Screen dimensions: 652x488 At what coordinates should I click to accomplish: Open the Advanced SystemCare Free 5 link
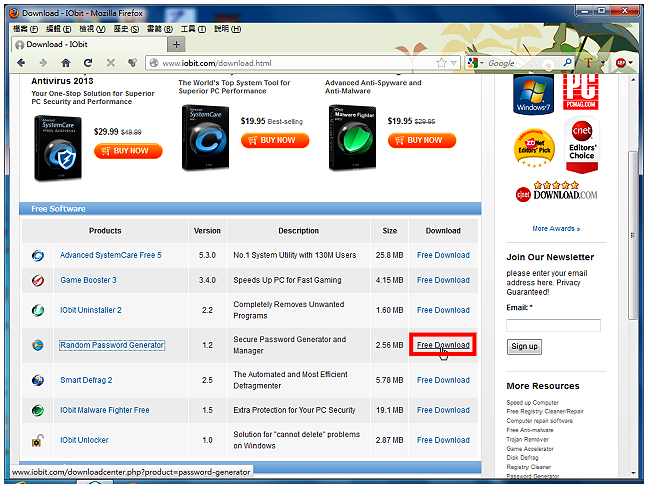tap(111, 255)
